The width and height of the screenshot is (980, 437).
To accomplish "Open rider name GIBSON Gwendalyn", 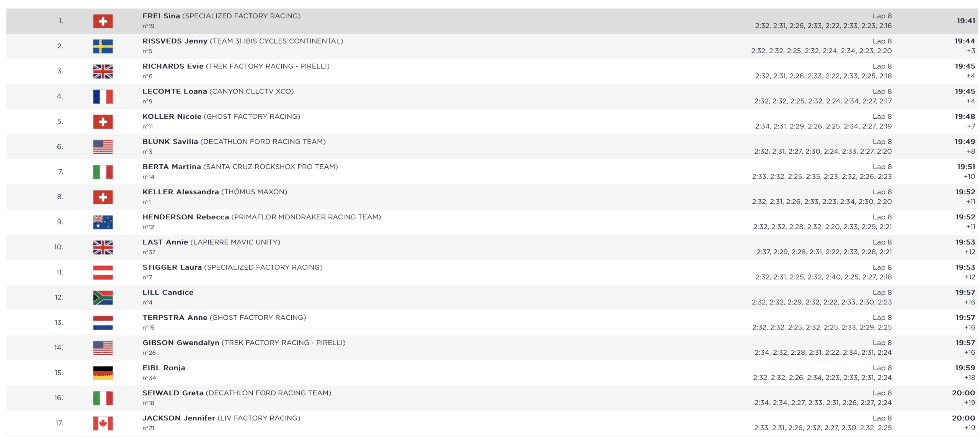I will point(181,343).
